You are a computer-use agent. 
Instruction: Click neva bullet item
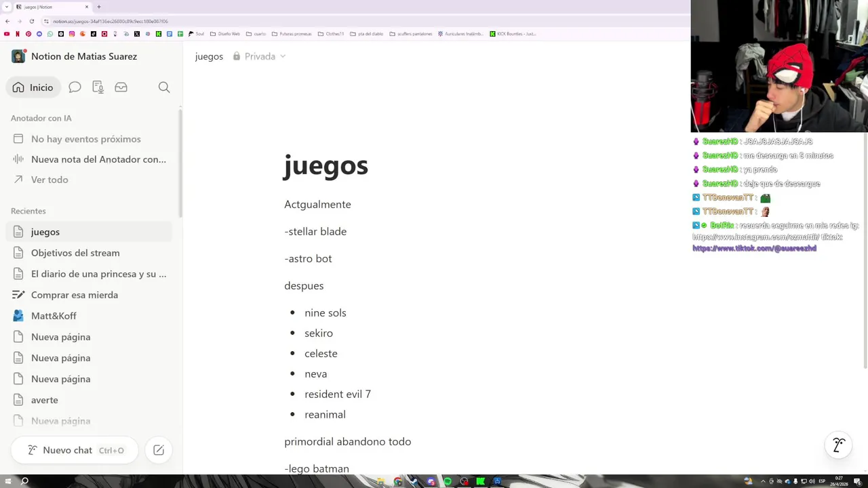pos(316,373)
